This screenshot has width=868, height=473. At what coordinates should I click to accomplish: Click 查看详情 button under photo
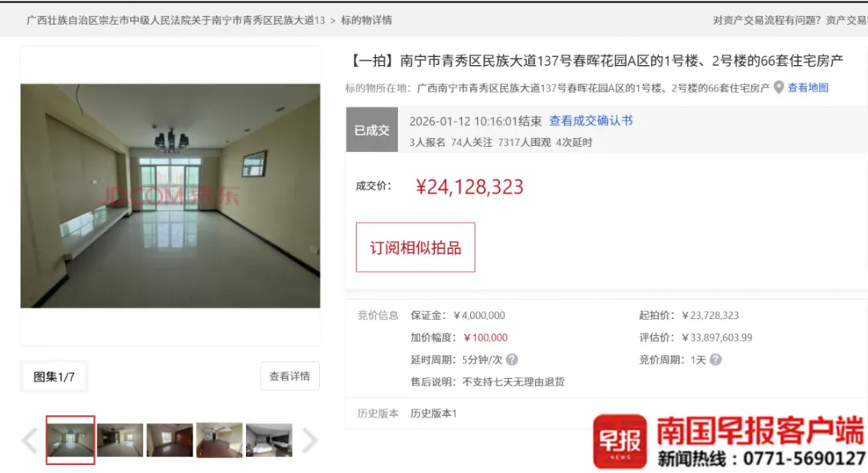[x=289, y=376]
